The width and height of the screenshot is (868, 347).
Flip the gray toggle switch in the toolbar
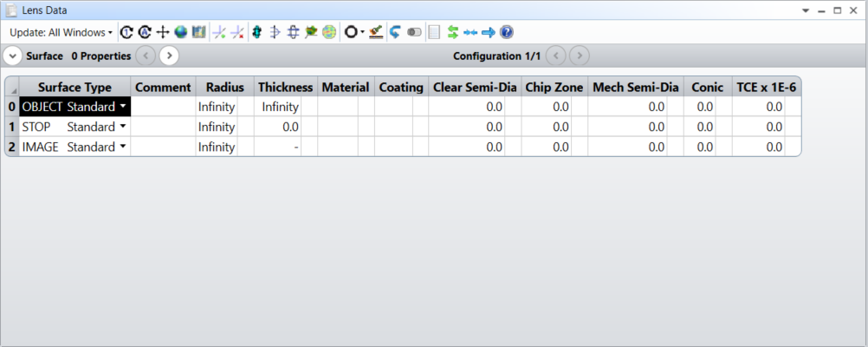[414, 33]
